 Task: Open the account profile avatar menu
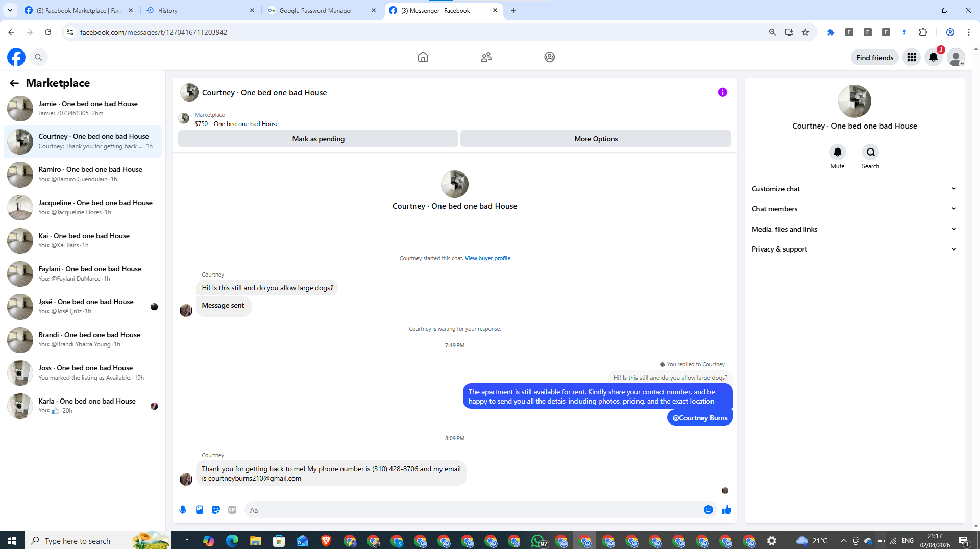coord(956,57)
